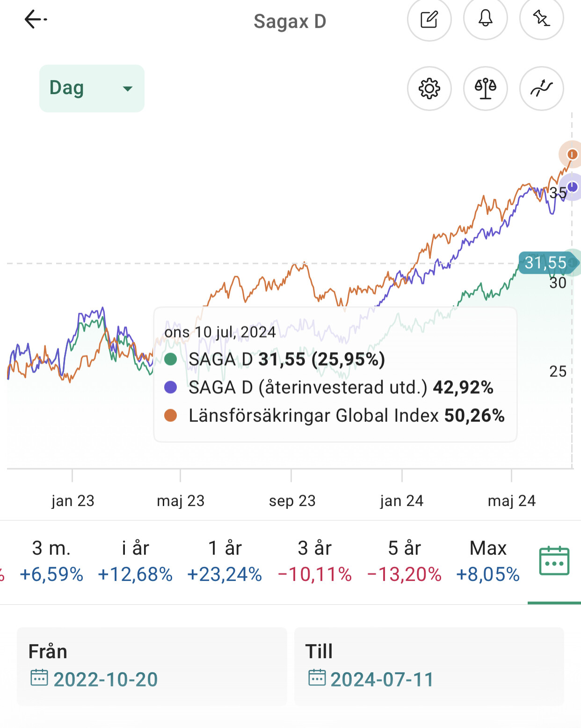Click the orange Länsförsäkringar end marker
Viewport: 581px width, 728px height.
[572, 154]
